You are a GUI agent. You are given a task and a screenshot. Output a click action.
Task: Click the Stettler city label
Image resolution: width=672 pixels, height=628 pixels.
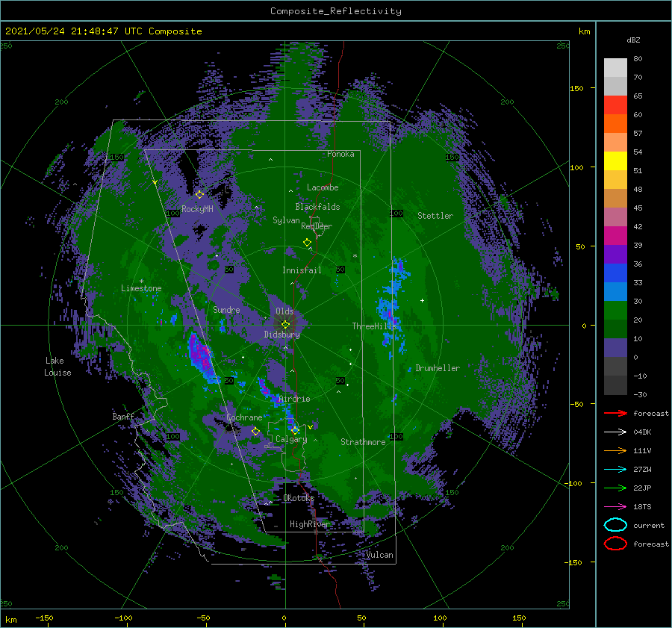tap(435, 216)
